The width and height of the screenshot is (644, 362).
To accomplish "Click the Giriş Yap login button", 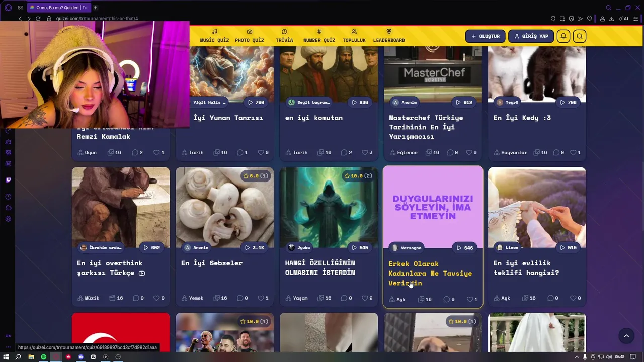I will pos(531,36).
